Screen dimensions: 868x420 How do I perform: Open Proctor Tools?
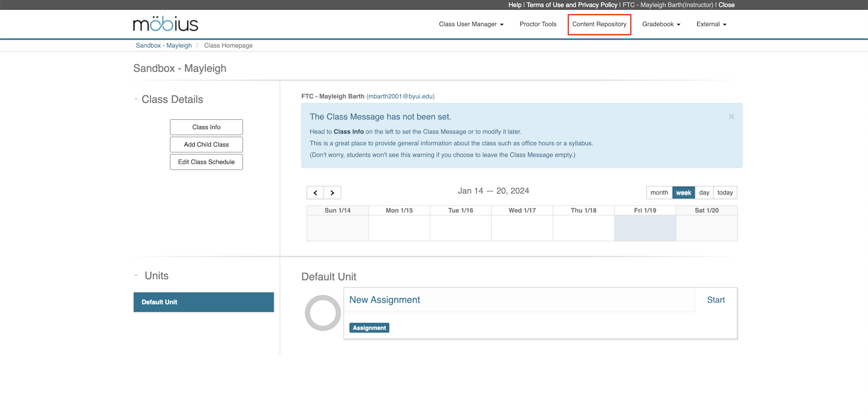pyautogui.click(x=538, y=24)
